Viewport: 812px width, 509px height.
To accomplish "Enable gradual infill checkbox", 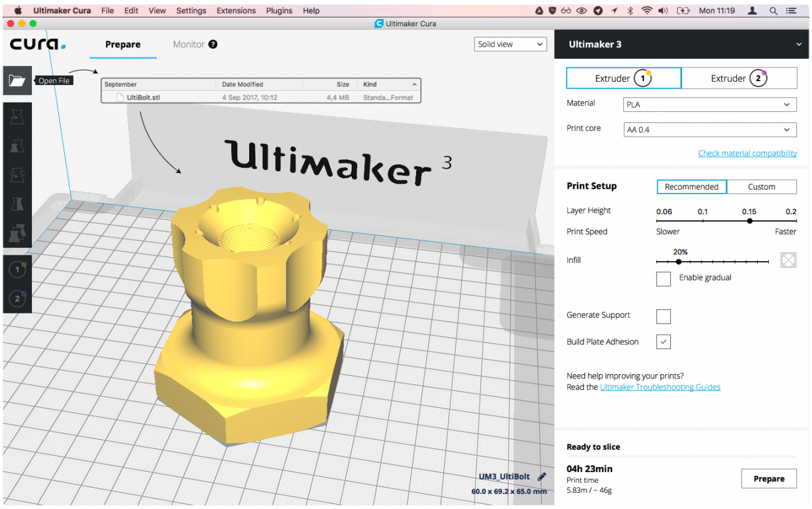I will click(x=663, y=279).
